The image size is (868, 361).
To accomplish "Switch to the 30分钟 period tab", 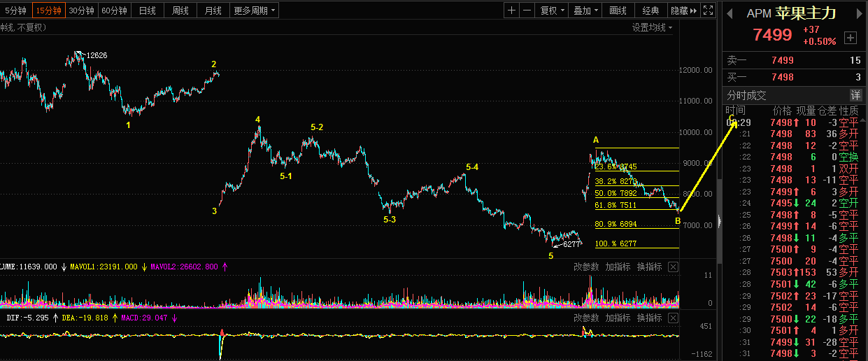I will 81,10.
